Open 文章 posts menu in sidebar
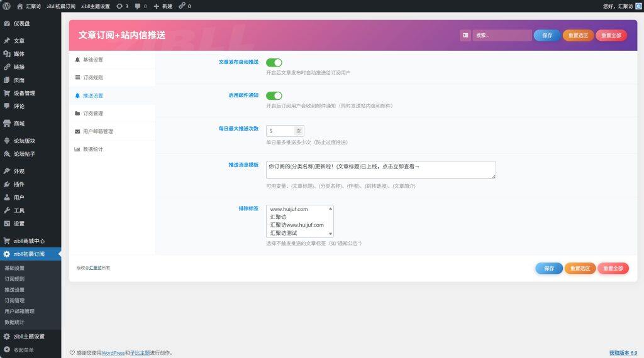Screen dimensions: 644x358 30,41
